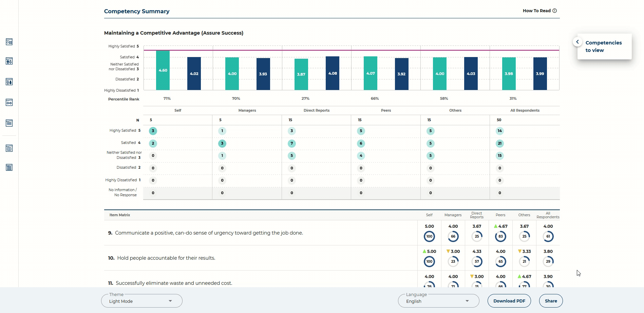Click item 10 Others score 3.33
This screenshot has height=313, width=644.
tap(527, 252)
